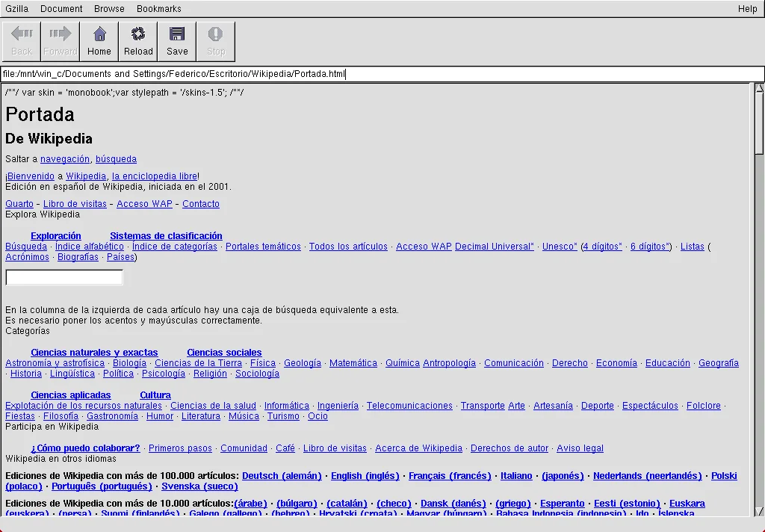Follow the búsqueda skip link
Screen dimensions: 765x532
pos(116,159)
